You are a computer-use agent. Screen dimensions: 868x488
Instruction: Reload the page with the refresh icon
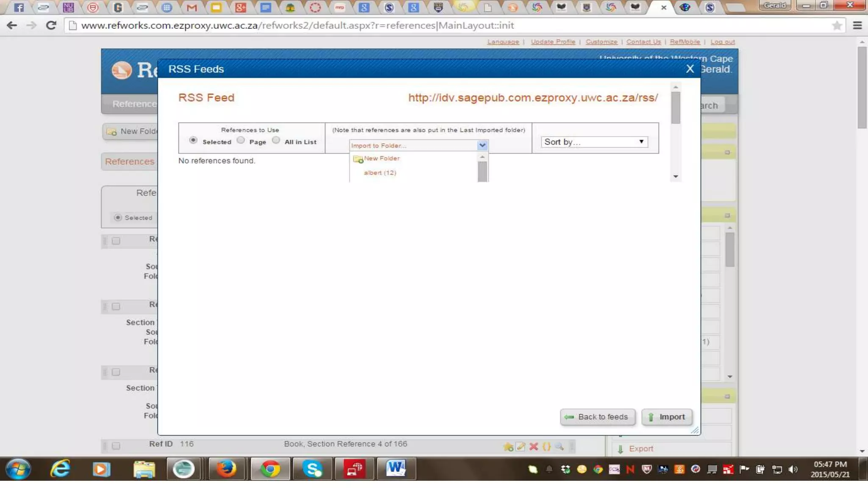[x=51, y=25]
